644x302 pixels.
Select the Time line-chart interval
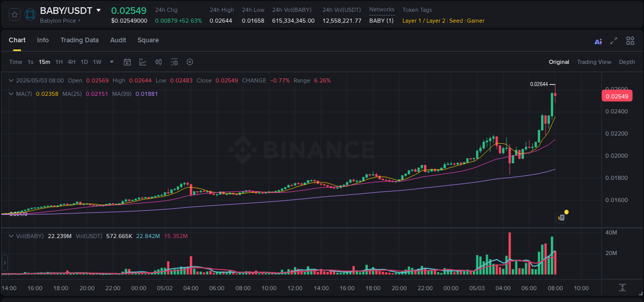[x=16, y=62]
